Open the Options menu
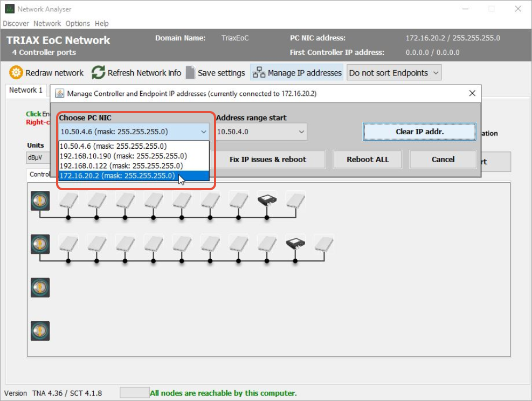 tap(78, 23)
